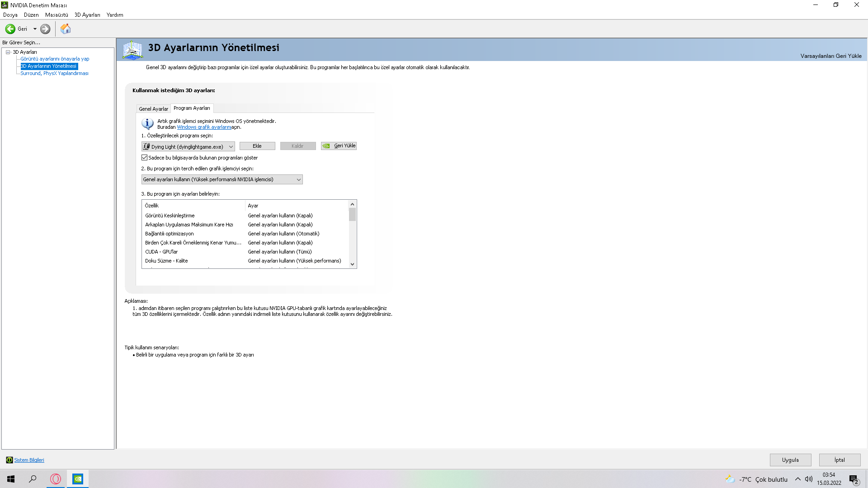Click the blue info icon

point(147,123)
